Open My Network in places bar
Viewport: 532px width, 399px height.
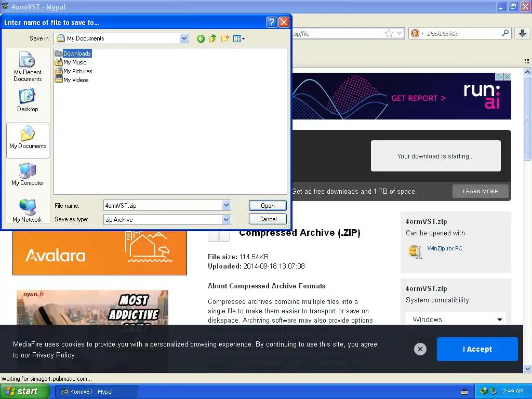28,211
